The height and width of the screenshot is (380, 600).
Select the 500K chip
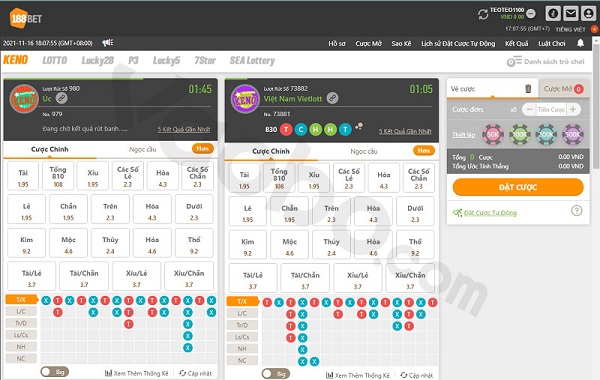click(x=572, y=134)
